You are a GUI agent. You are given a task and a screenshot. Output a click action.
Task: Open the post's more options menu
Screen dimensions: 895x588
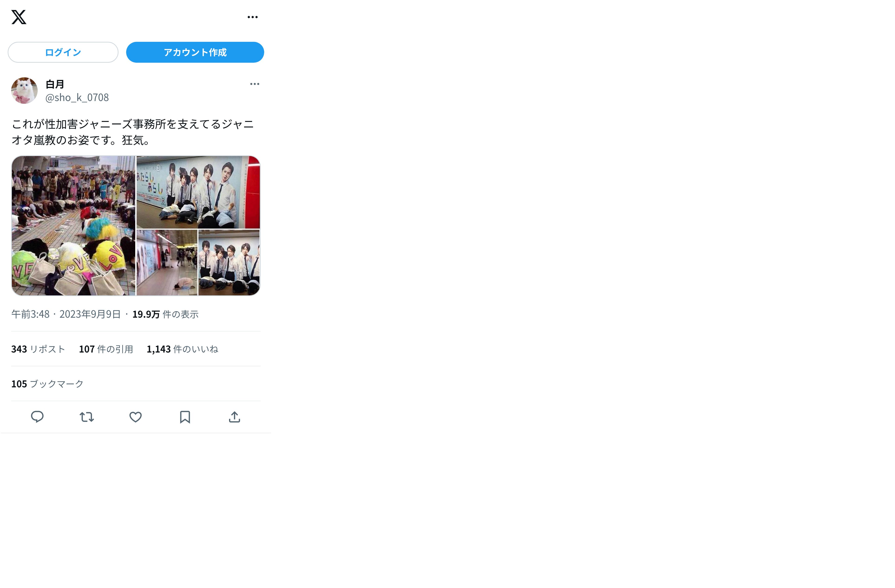[255, 84]
